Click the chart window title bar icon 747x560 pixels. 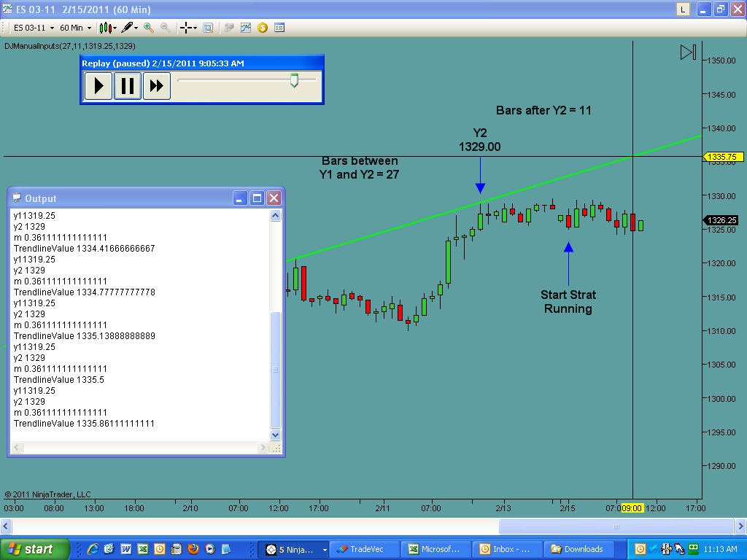pos(7,9)
